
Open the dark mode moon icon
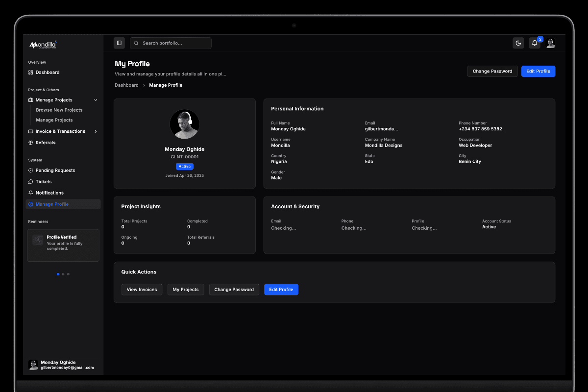pyautogui.click(x=518, y=43)
